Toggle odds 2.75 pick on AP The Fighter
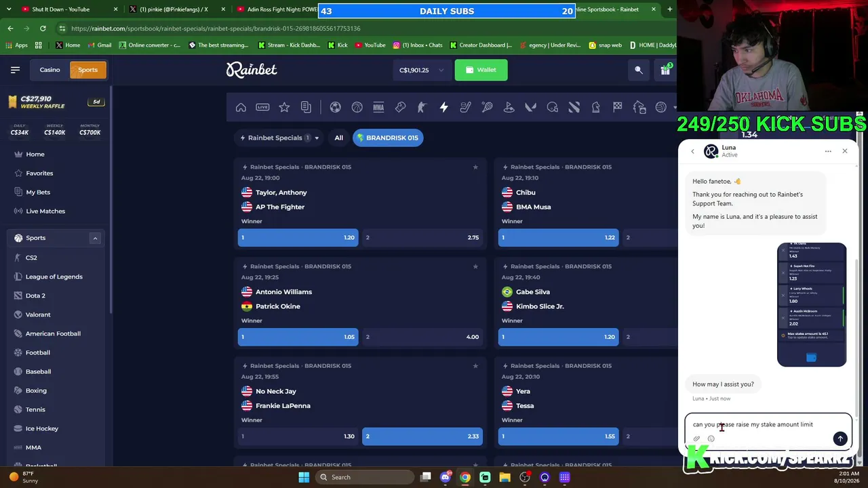This screenshot has height=488, width=868. 422,237
